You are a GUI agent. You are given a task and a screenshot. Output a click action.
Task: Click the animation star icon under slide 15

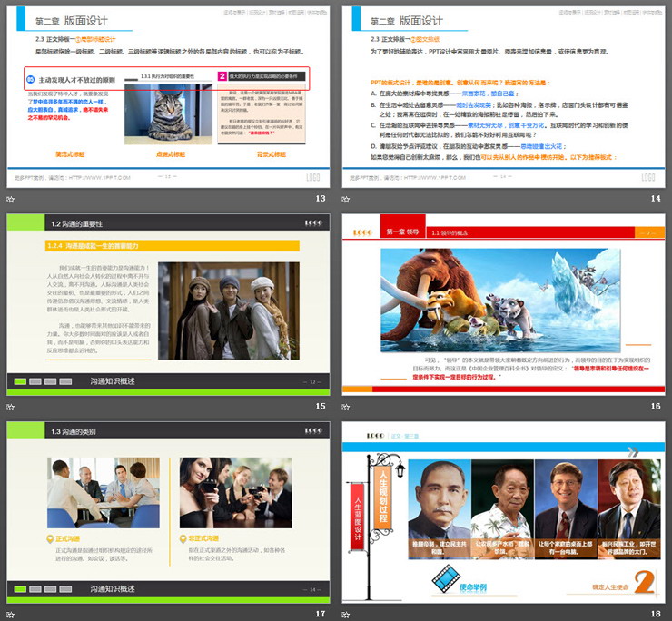[x=11, y=407]
